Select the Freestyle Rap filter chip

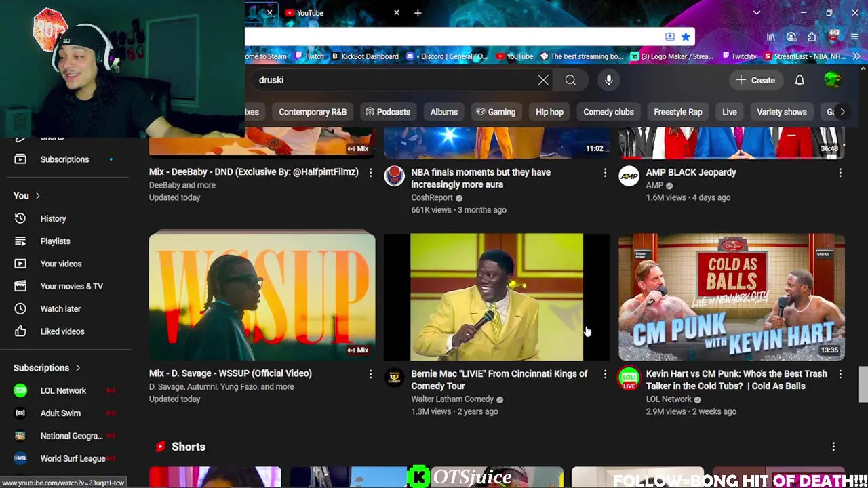coord(678,112)
